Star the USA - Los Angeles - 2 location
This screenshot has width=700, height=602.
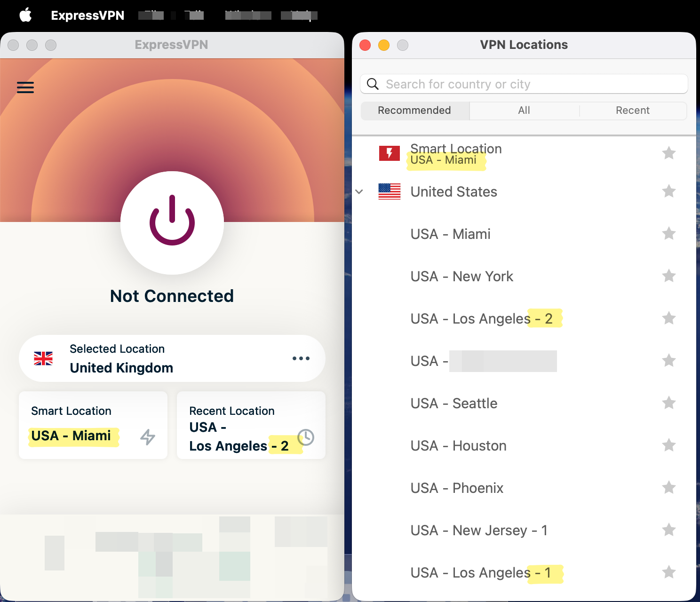coord(669,318)
